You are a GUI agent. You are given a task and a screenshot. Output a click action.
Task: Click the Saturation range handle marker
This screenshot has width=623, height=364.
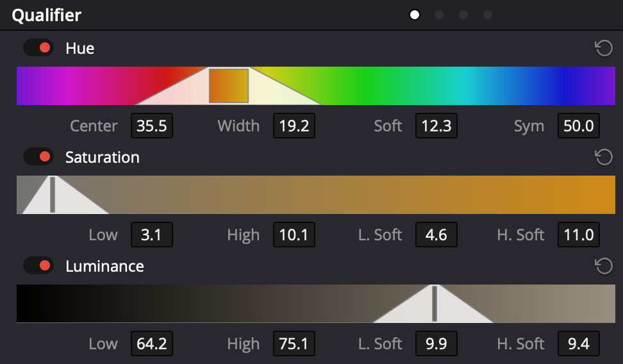(53, 195)
